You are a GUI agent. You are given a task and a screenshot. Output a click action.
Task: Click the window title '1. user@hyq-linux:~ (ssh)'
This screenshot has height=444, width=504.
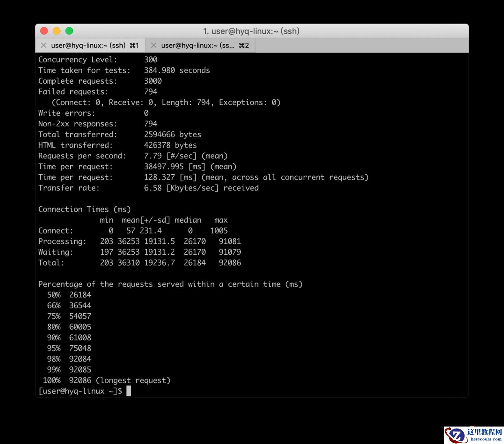pos(251,31)
